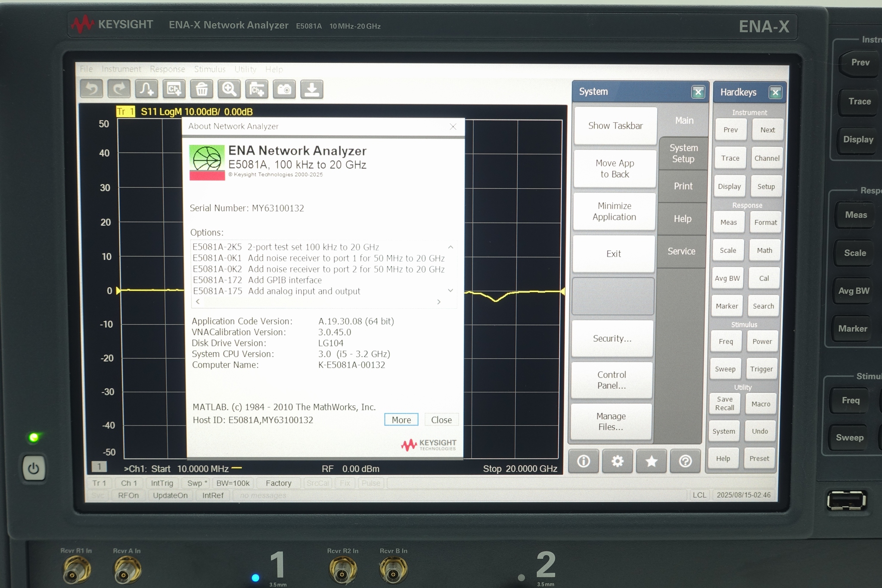Image resolution: width=882 pixels, height=588 pixels.
Task: Open Security... settings
Action: pos(612,339)
